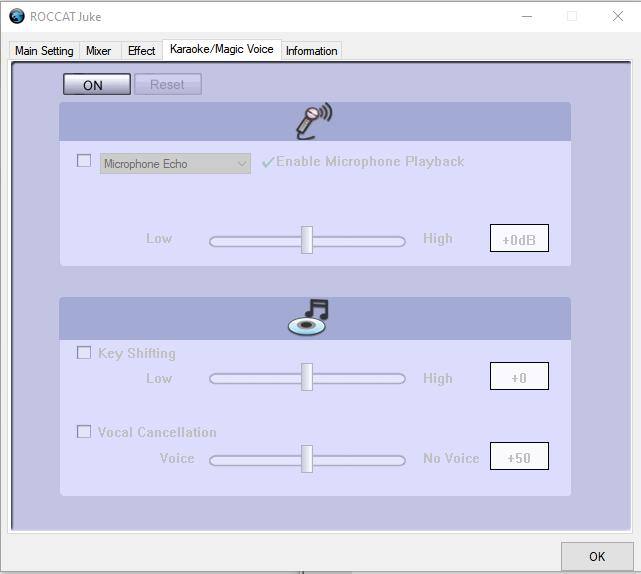Enable the Key Shifting checkbox

(84, 353)
